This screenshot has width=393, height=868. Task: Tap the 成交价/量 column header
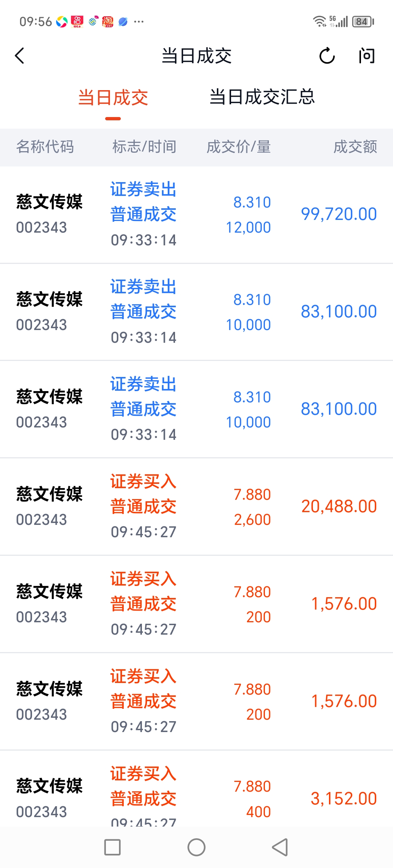239,147
